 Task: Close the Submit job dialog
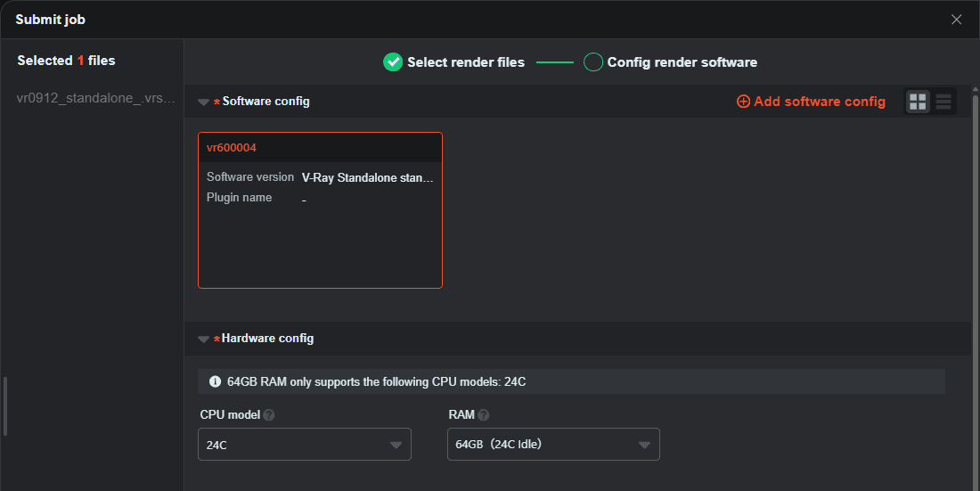956,20
